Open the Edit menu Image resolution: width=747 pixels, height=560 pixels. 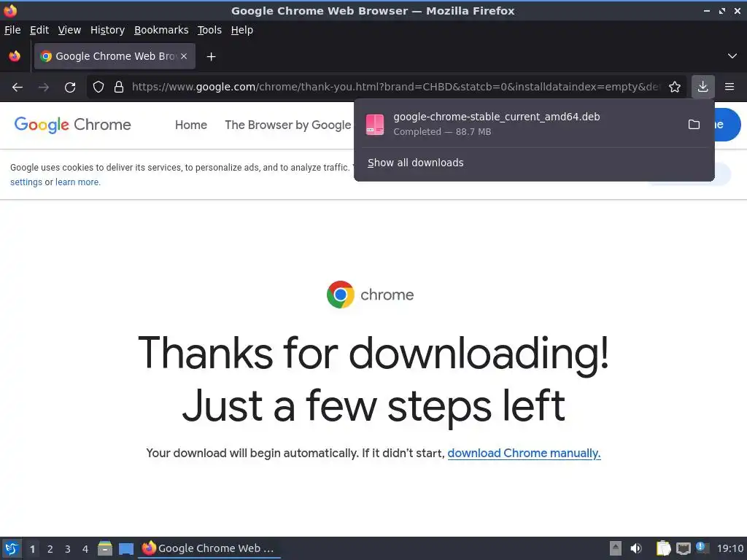click(39, 30)
